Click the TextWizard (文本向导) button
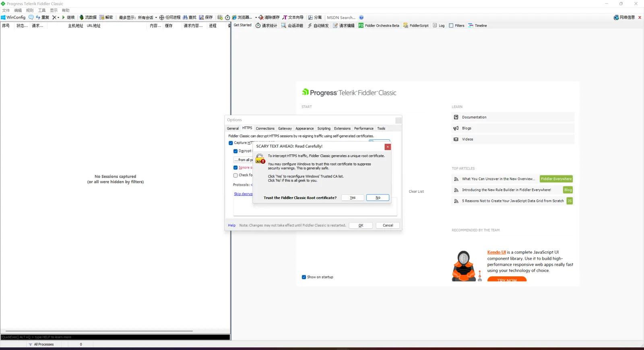 (x=293, y=17)
